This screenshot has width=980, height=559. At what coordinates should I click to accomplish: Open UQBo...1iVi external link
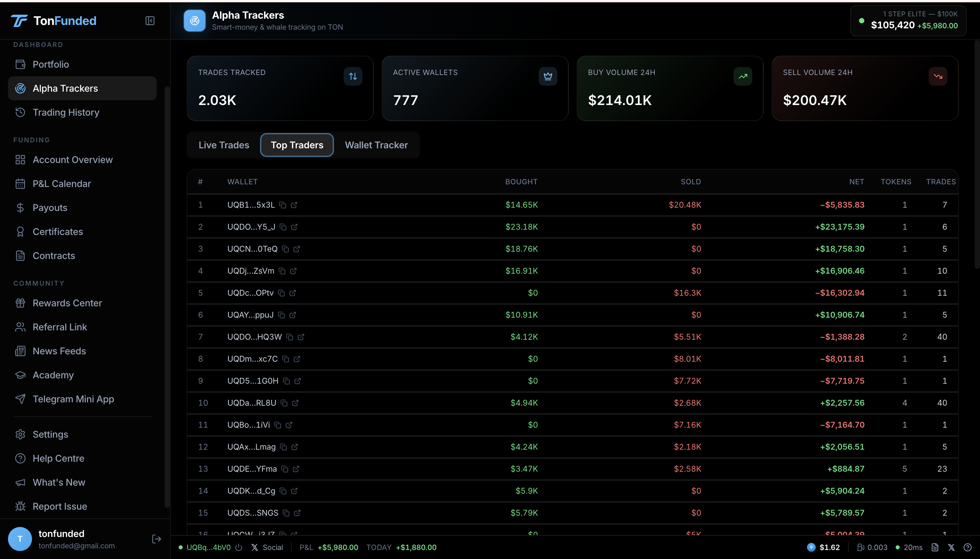point(289,425)
